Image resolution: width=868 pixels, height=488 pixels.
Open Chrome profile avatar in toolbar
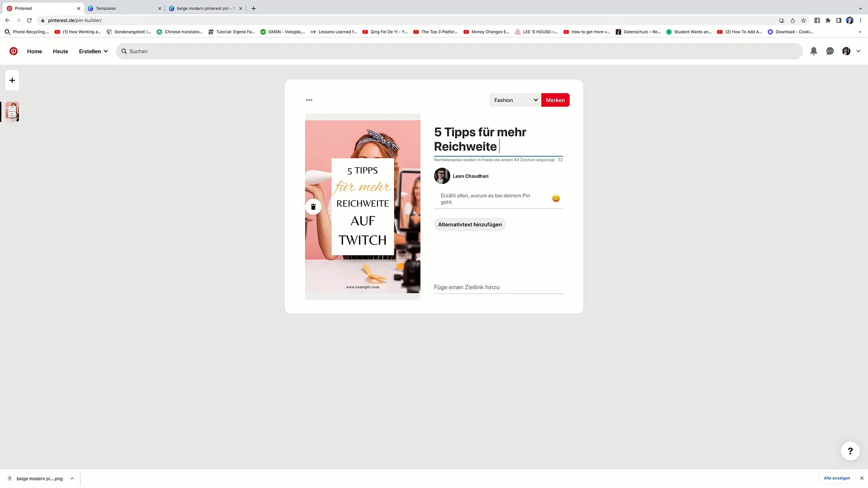click(x=849, y=20)
